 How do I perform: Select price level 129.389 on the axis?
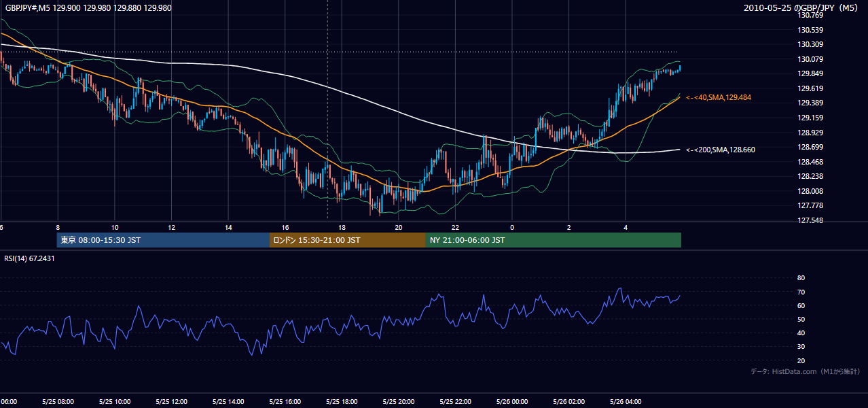click(810, 103)
